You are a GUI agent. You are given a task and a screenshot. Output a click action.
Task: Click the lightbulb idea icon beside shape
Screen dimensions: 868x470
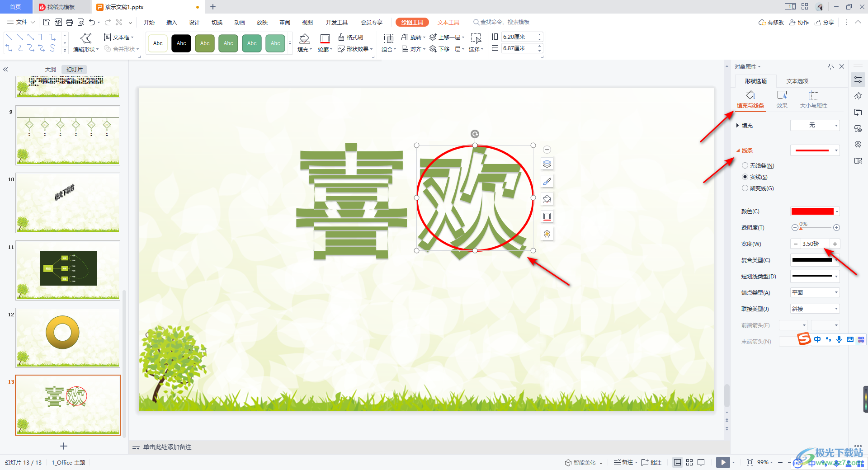click(547, 234)
